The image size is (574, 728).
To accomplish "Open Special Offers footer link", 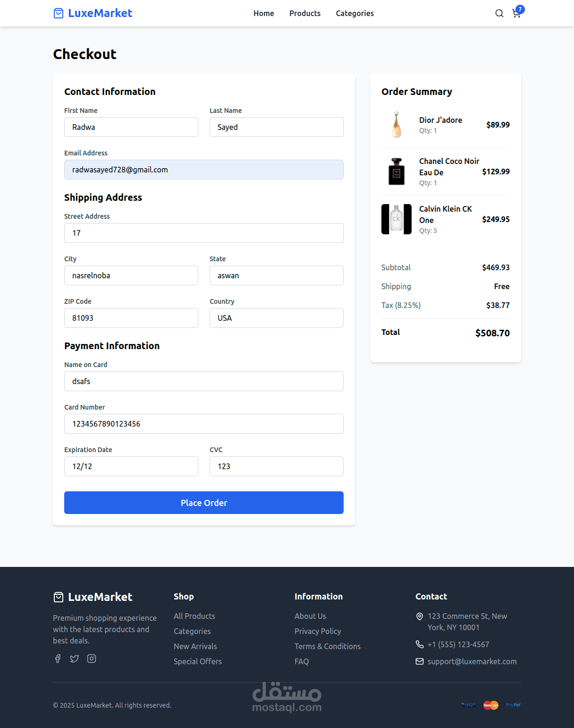I will click(x=198, y=661).
